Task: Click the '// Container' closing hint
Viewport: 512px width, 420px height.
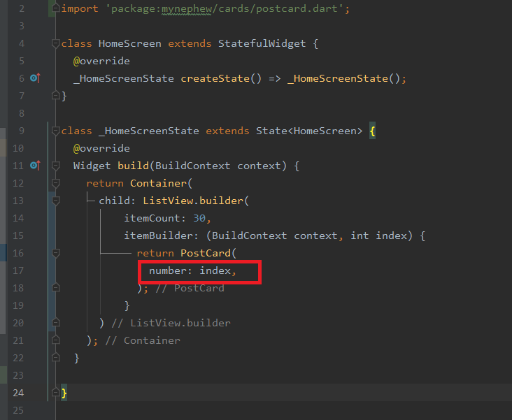Action: [x=143, y=341]
